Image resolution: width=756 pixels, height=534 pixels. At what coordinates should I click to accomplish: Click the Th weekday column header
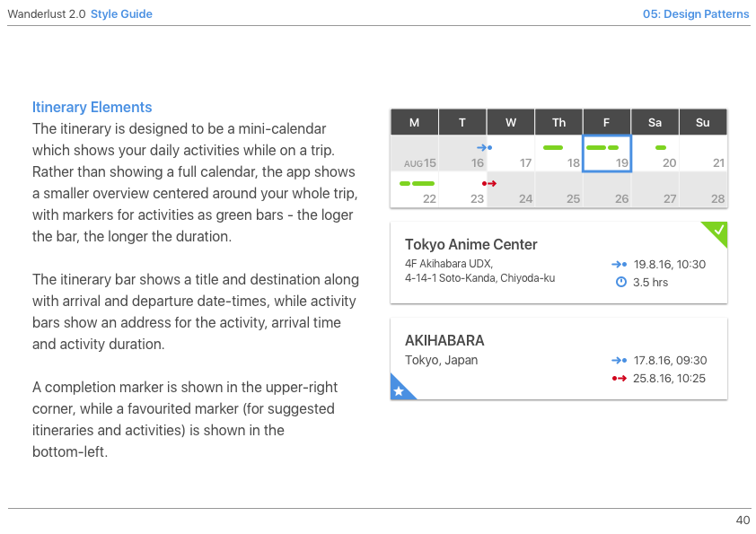558,122
